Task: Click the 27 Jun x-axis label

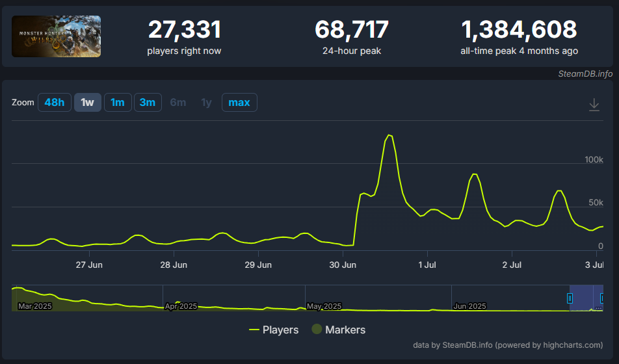Action: coord(89,265)
